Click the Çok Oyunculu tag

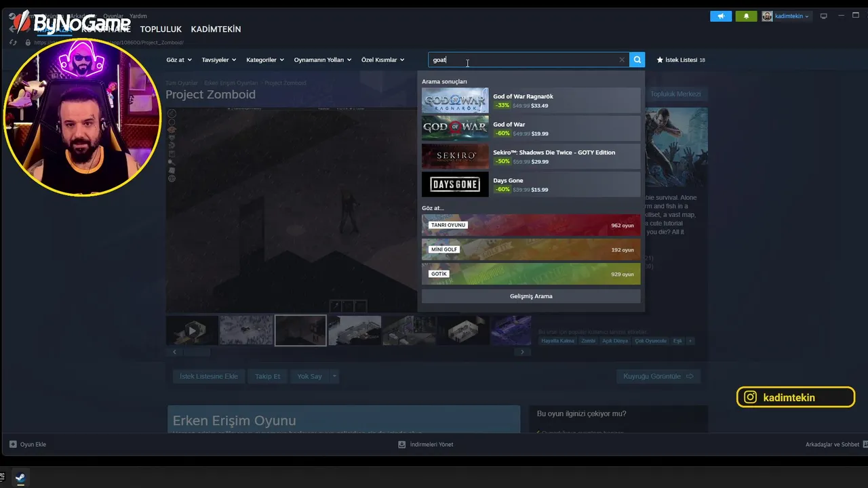click(x=650, y=341)
